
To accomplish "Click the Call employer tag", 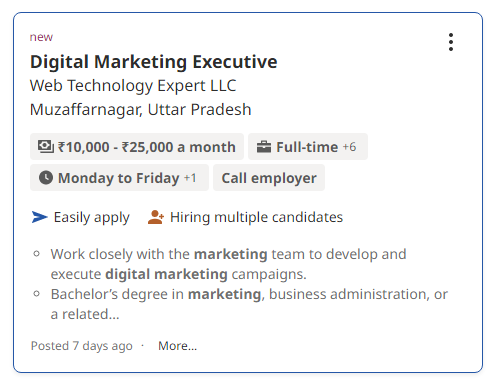I will pos(269,178).
